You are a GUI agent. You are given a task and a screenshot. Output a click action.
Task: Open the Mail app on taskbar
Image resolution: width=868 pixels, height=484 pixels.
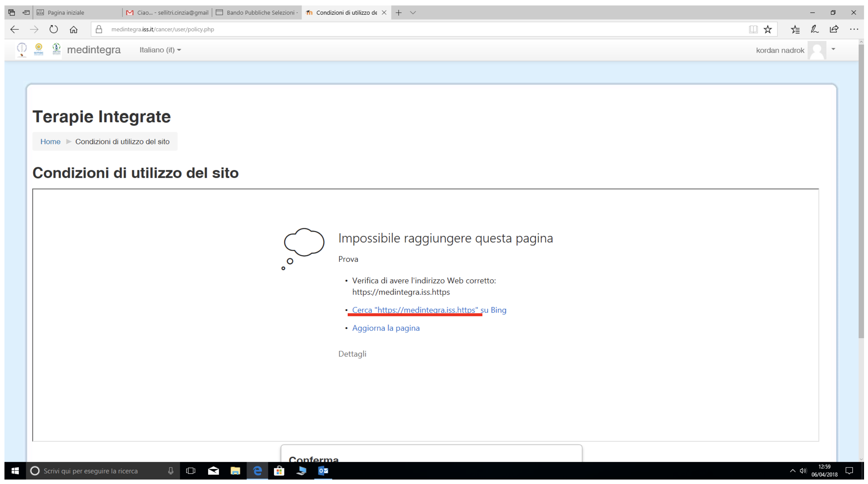click(x=213, y=471)
